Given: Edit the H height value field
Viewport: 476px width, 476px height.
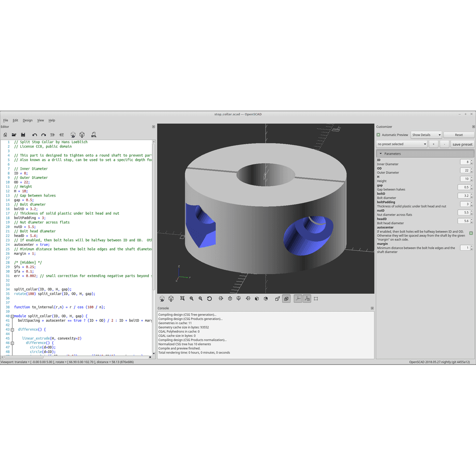Looking at the screenshot, I should (x=466, y=179).
